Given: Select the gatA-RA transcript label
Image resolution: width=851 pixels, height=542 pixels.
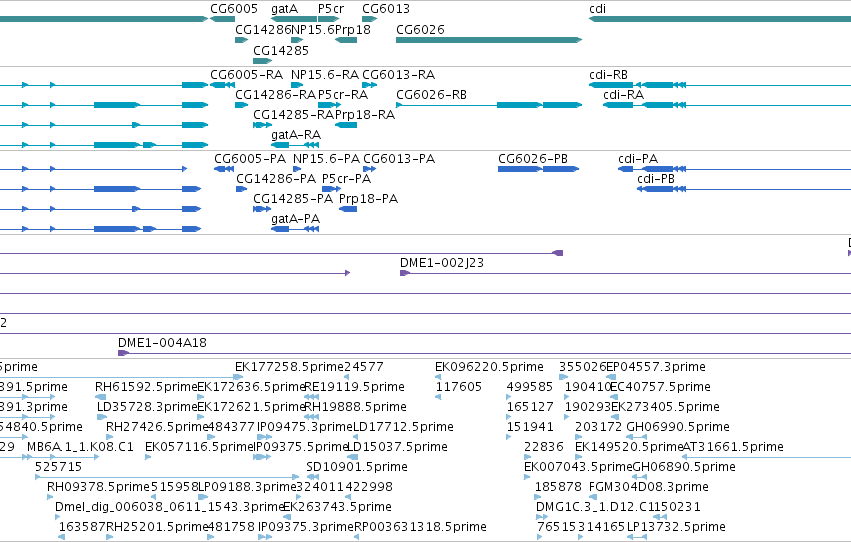Looking at the screenshot, I should [x=296, y=135].
